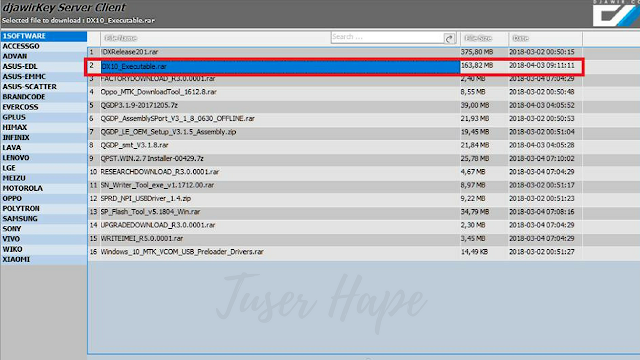Open the VIVO category
640x360 pixels.
pyautogui.click(x=44, y=239)
